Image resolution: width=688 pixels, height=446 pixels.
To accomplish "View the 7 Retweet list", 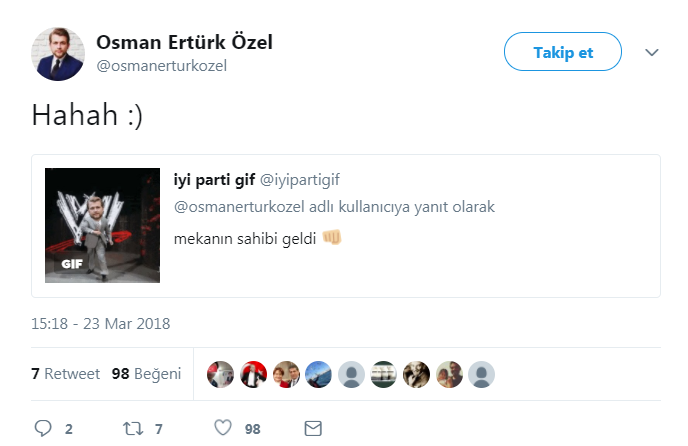I will (65, 374).
